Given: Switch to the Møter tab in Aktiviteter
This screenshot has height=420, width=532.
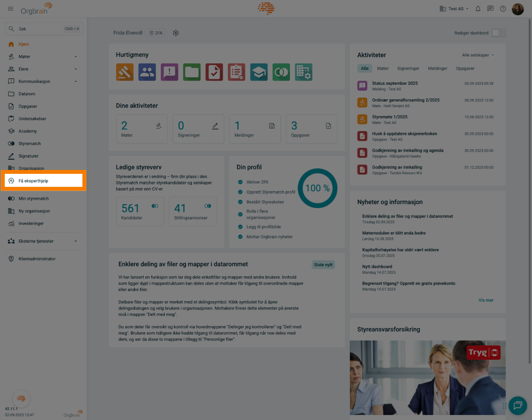Looking at the screenshot, I should coord(383,68).
